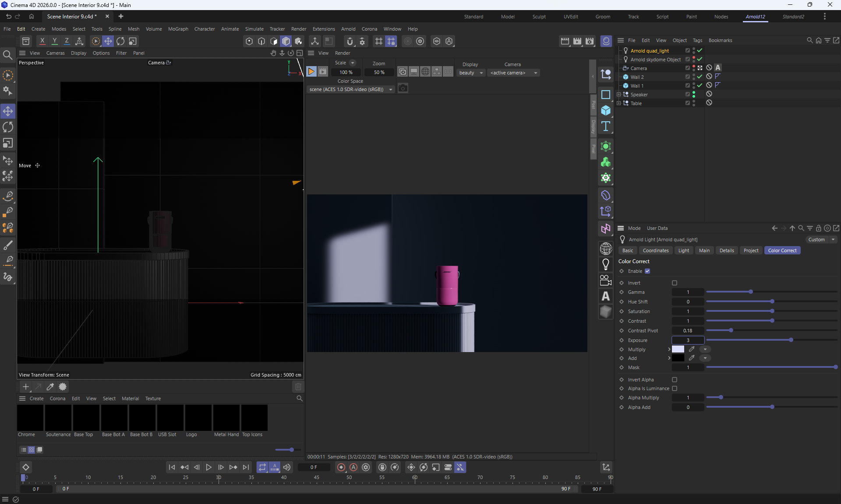Click the Text spline tool icon
This screenshot has height=504, width=841.
click(x=606, y=127)
